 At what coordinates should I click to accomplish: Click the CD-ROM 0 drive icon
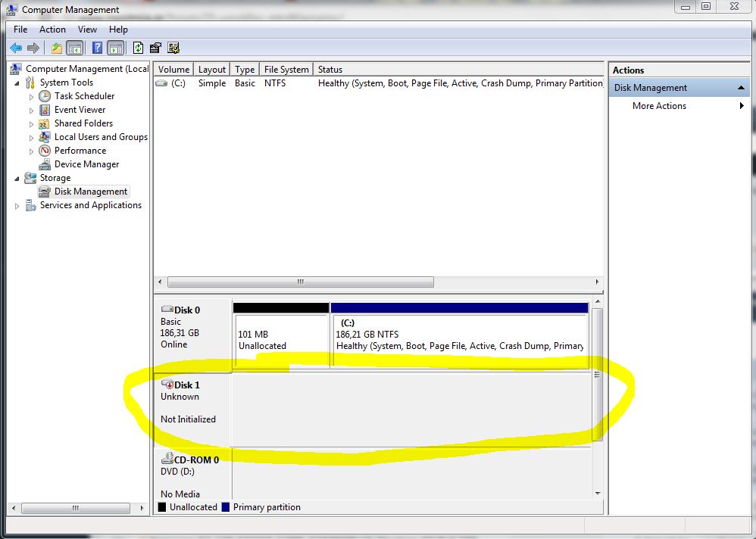point(167,459)
